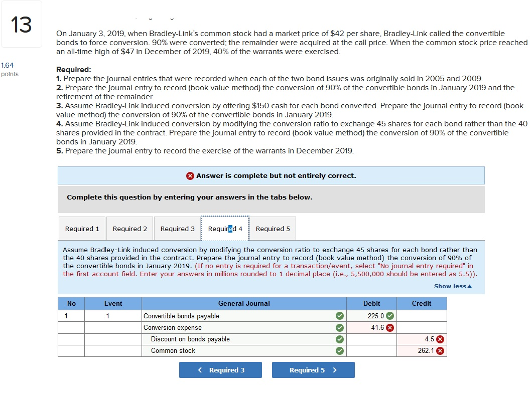Click the Required 3 navigation button

click(220, 370)
